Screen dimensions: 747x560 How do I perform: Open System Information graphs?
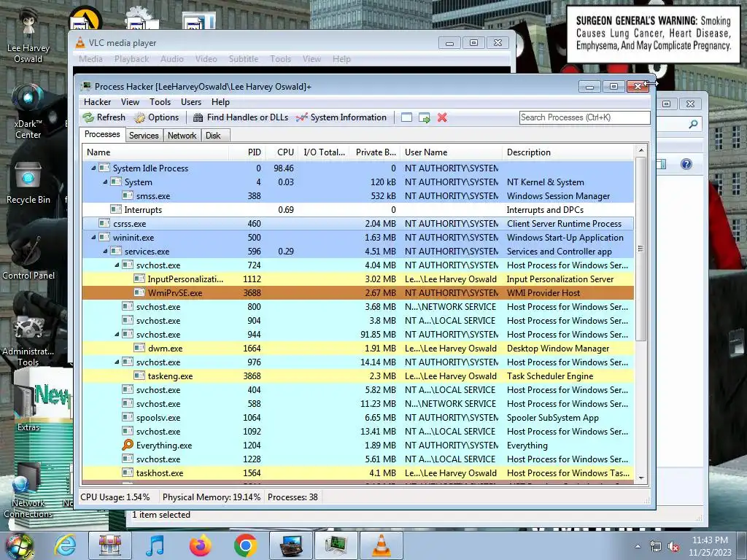[x=341, y=117]
